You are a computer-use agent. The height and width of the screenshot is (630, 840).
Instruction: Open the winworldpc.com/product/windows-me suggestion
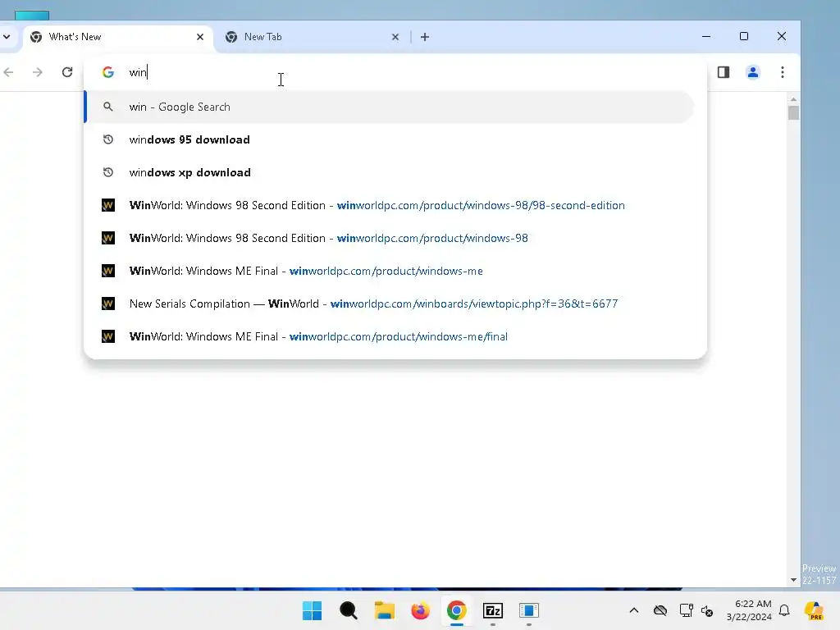coord(390,271)
